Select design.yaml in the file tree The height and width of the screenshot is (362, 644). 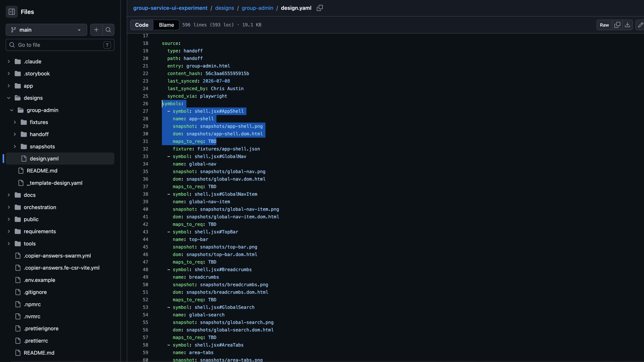60,159
